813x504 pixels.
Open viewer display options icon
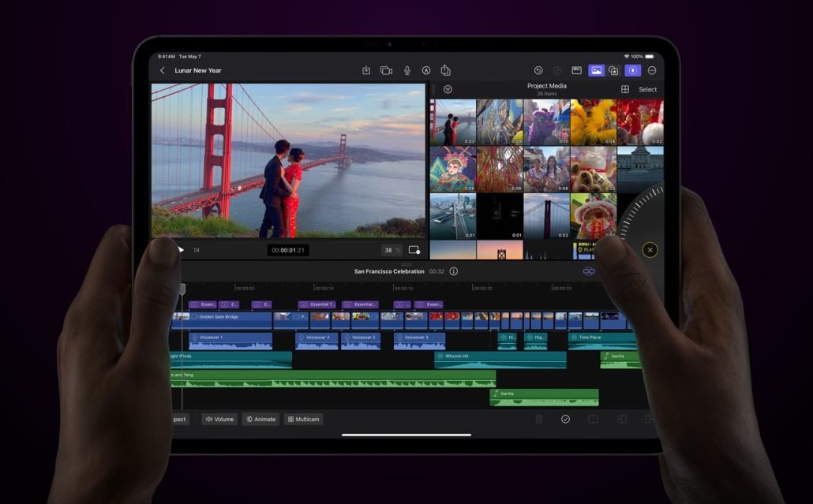pos(414,250)
